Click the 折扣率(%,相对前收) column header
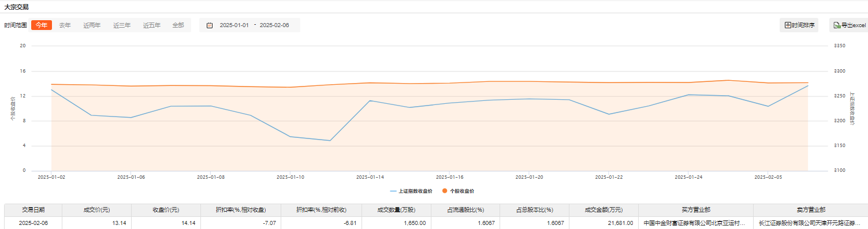 [321, 210]
